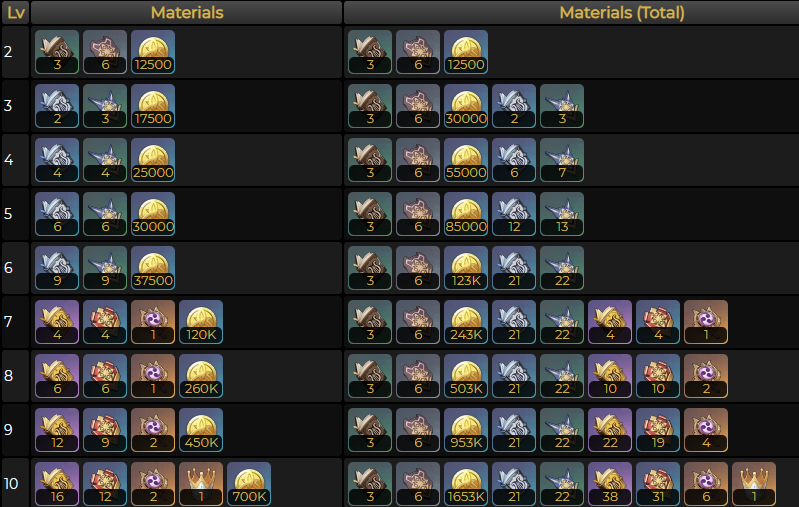Image resolution: width=799 pixels, height=507 pixels.
Task: Select the 17500 Mora coin icon
Action: click(153, 106)
